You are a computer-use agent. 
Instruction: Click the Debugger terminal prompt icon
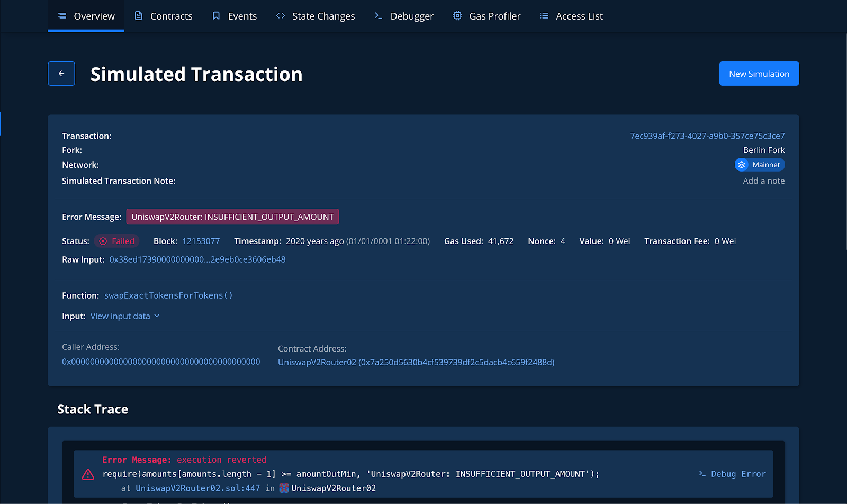pyautogui.click(x=378, y=16)
